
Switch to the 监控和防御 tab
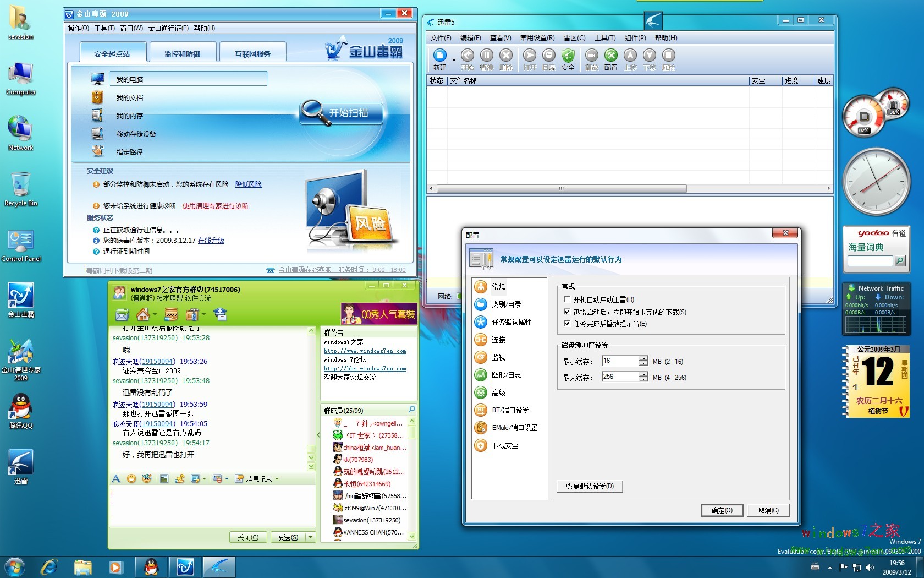click(182, 54)
